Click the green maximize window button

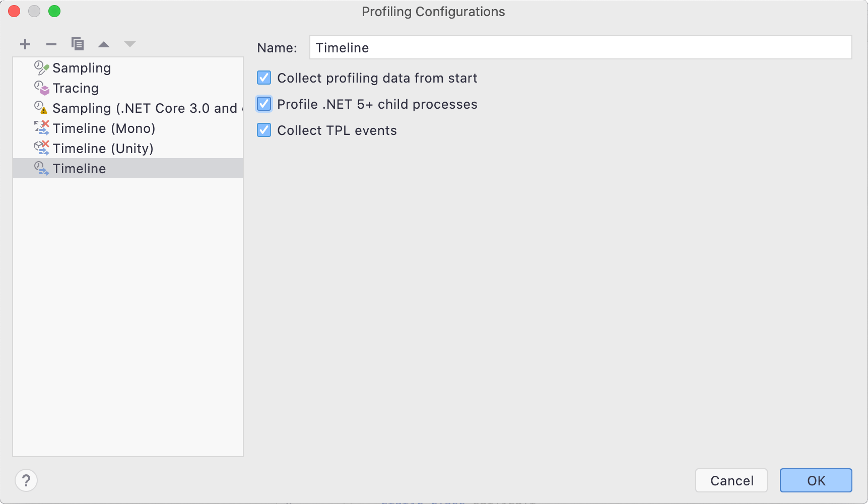[54, 11]
